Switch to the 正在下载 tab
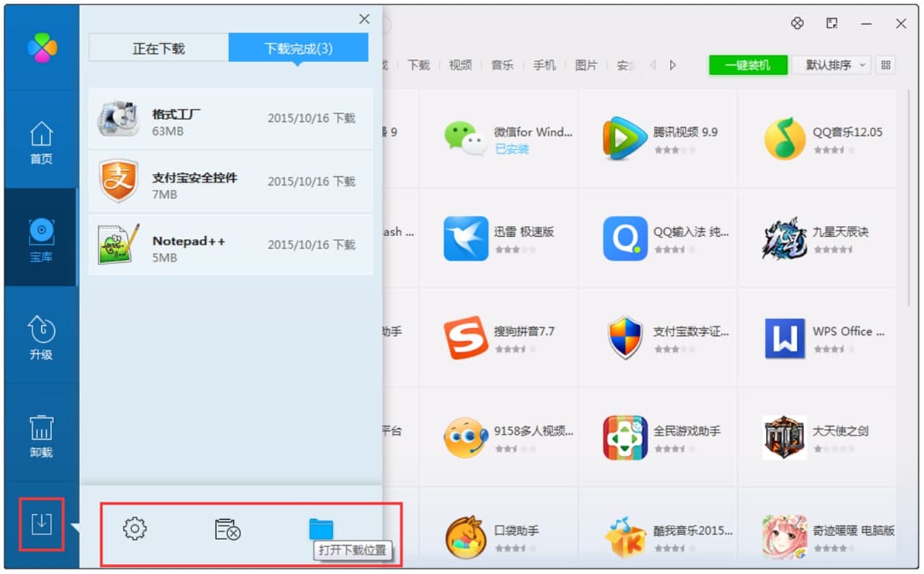924x574 pixels. [159, 48]
